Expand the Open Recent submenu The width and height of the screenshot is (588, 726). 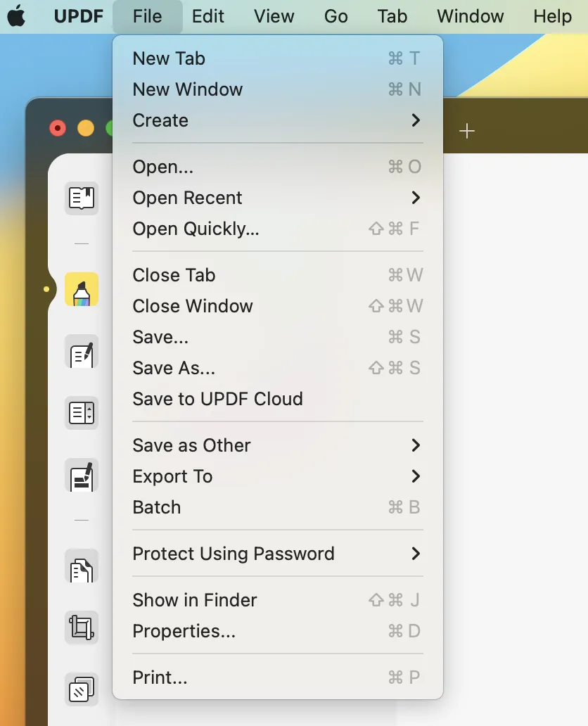point(278,198)
